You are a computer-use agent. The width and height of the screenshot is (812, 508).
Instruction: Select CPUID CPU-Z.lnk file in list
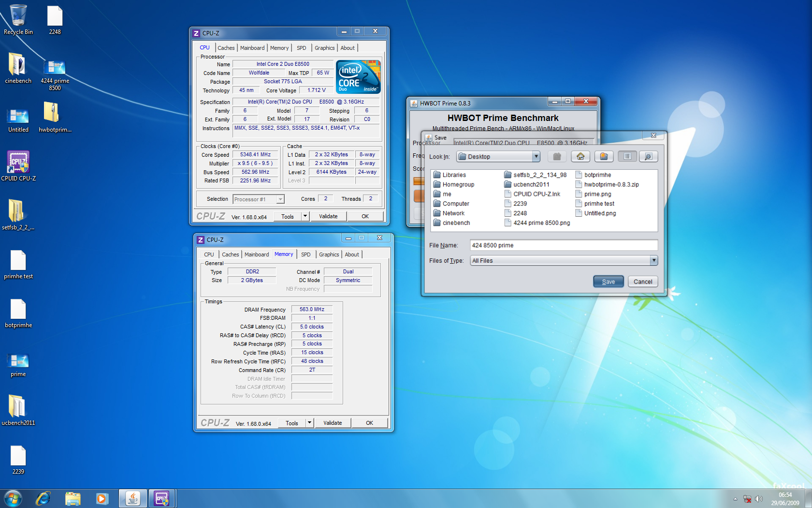(x=532, y=194)
